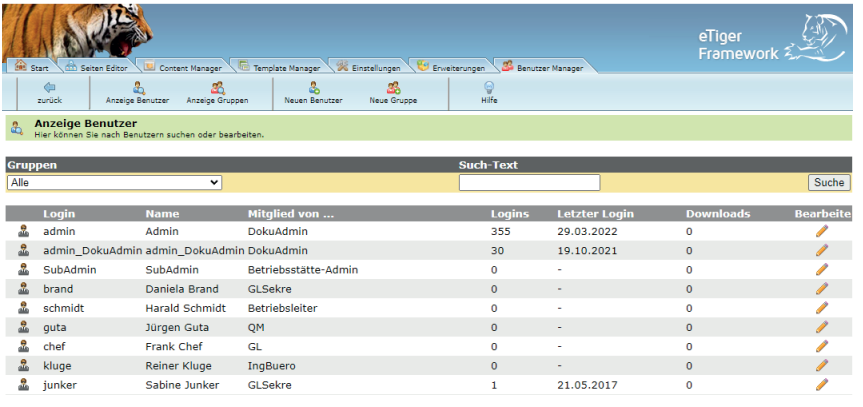Open the Content Manager tab

pos(184,68)
